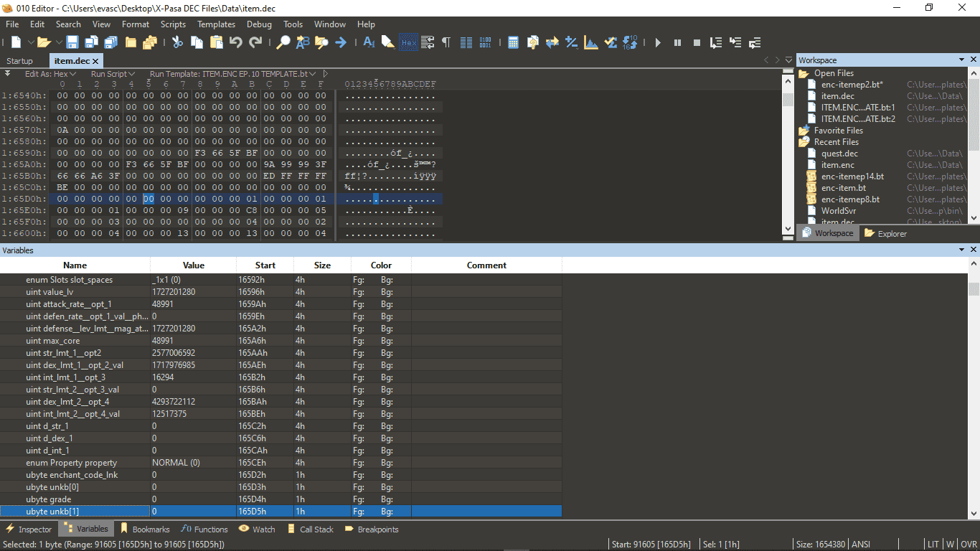Toggle the binary 0101 view icon
The width and height of the screenshot is (980, 551).
click(x=486, y=42)
